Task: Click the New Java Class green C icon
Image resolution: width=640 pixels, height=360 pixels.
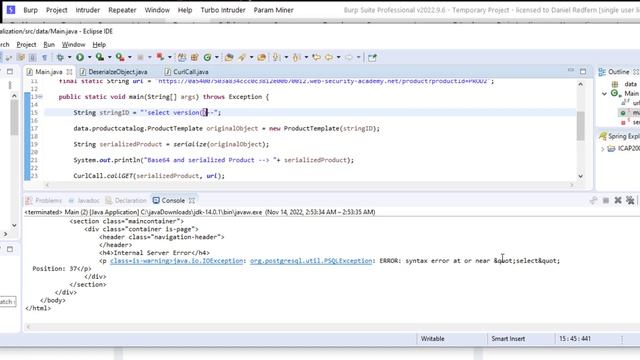Action: (207, 58)
